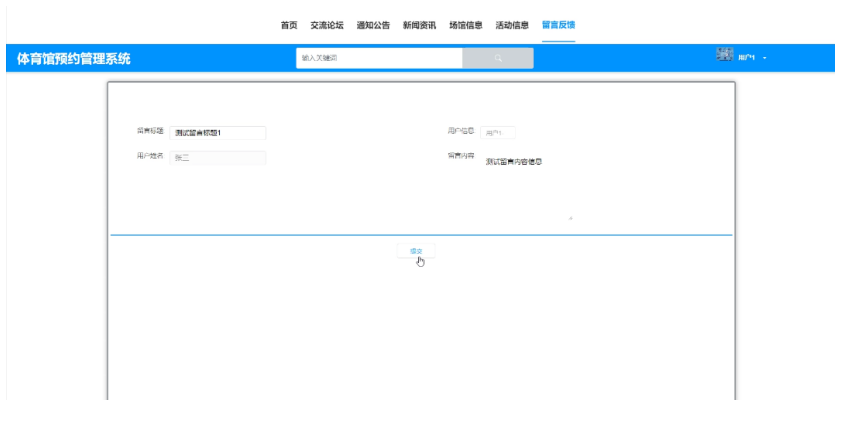Open the 场馆信息 tab

click(x=466, y=25)
